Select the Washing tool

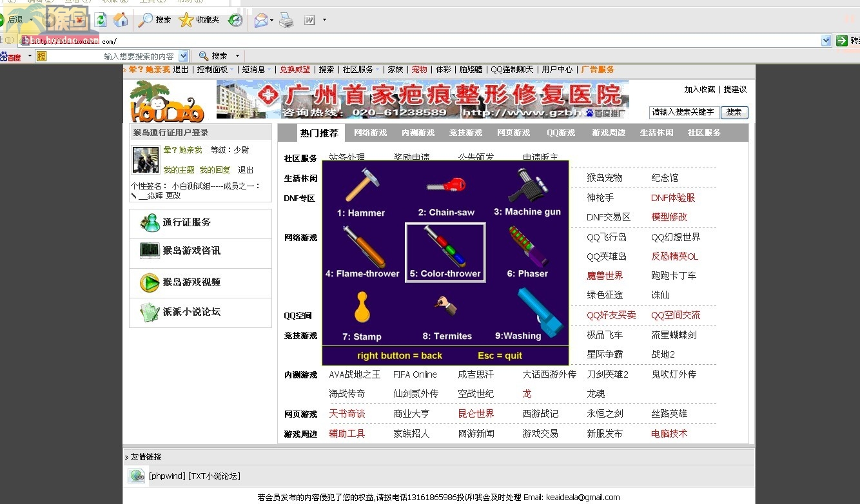[530, 315]
